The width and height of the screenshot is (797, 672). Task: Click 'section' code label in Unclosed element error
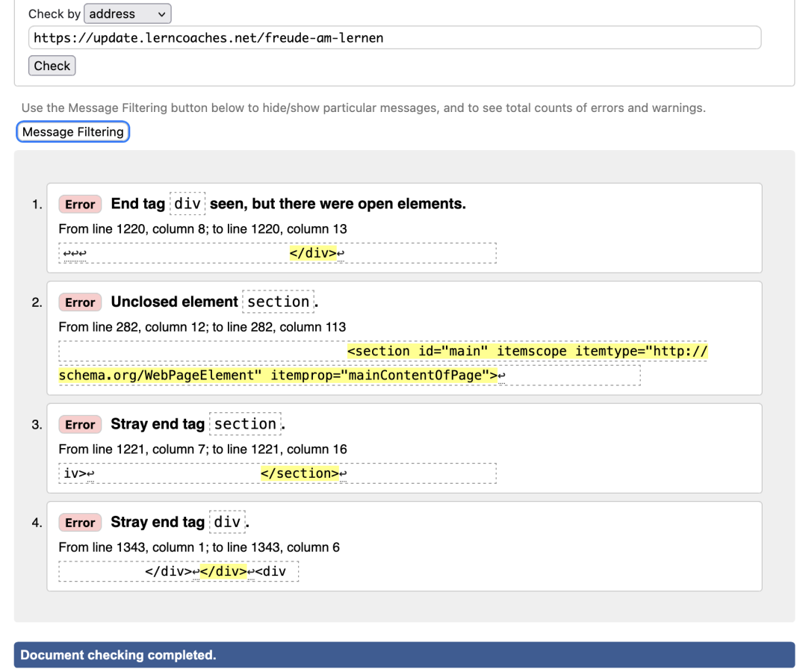click(x=278, y=302)
